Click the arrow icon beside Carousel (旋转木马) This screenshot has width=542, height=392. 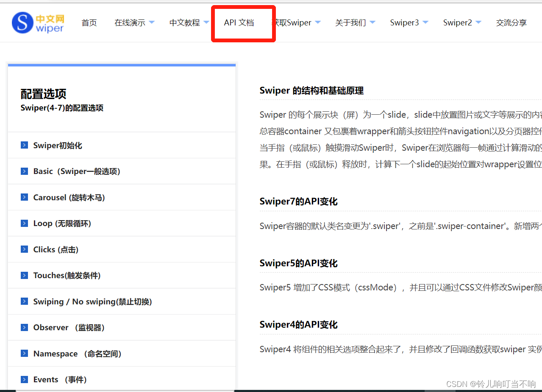coord(24,197)
